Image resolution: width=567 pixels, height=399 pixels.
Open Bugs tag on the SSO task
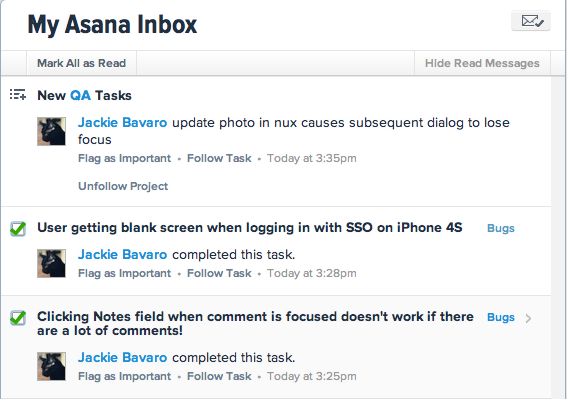click(501, 228)
